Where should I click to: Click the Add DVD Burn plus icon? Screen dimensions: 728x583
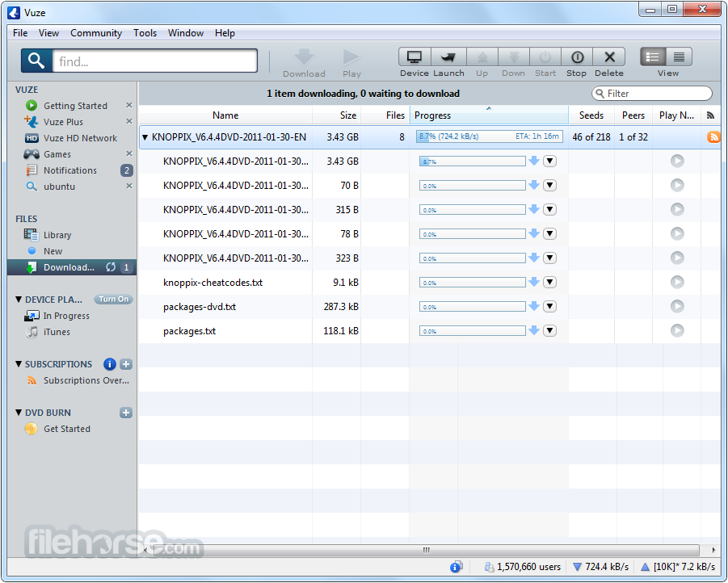pyautogui.click(x=126, y=413)
